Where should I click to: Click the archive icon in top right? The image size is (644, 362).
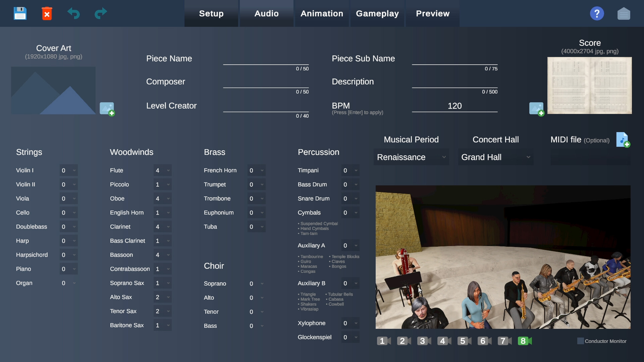tap(624, 13)
